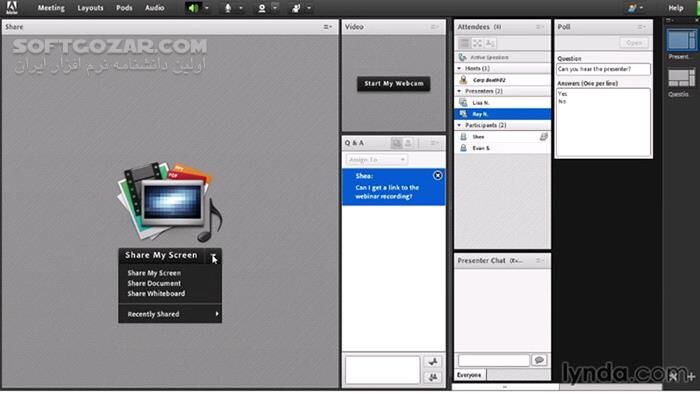Screen dimensions: 700x394
Task: Open the connection status icon near Help
Action: coord(632,8)
